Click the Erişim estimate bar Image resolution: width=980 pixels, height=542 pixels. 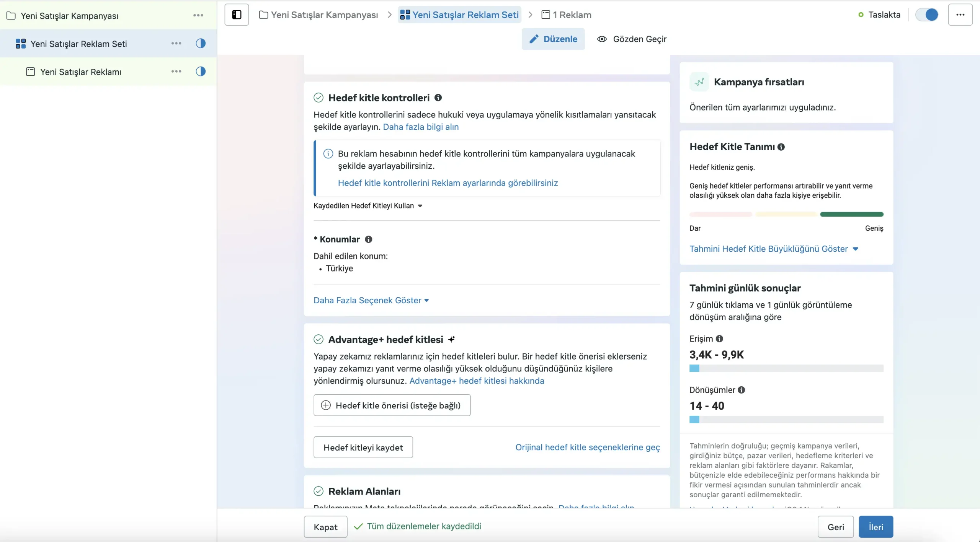click(786, 368)
